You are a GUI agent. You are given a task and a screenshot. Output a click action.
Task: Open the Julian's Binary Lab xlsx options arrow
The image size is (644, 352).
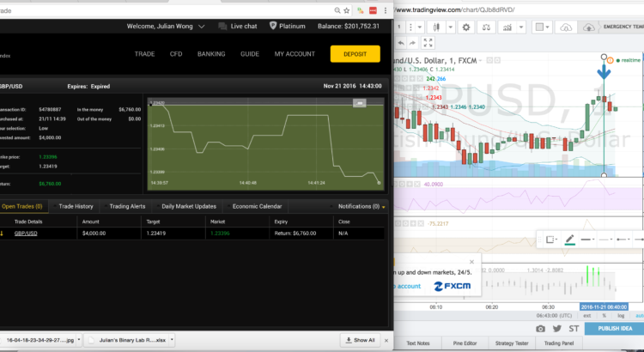(x=172, y=340)
